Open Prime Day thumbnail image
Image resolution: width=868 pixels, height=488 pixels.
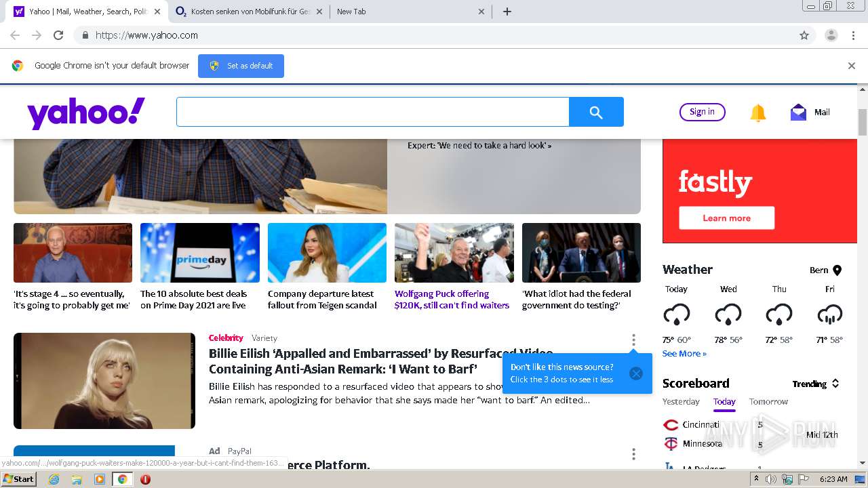(200, 253)
